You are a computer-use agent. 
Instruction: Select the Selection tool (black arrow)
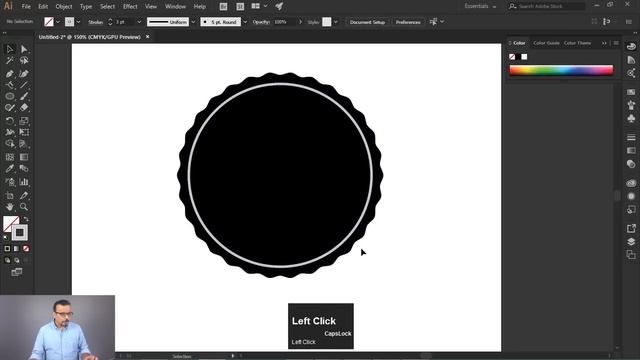10,49
